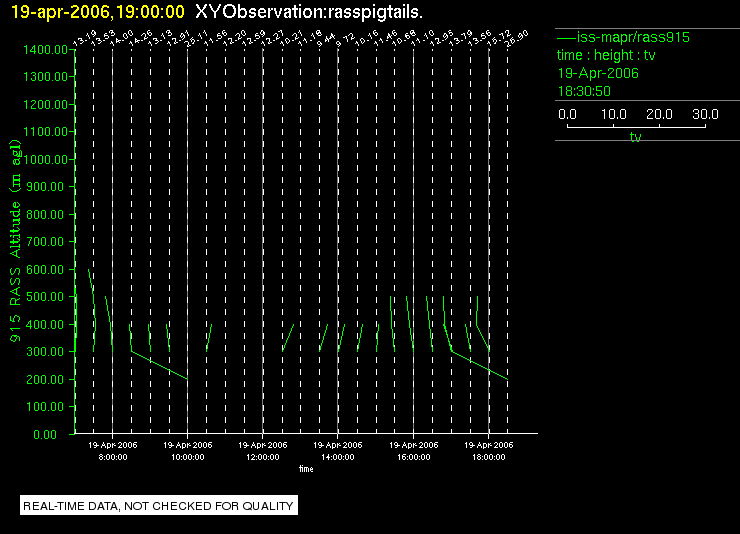Click the 30.0 value on tv scale
The image size is (740, 534).
pyautogui.click(x=705, y=114)
